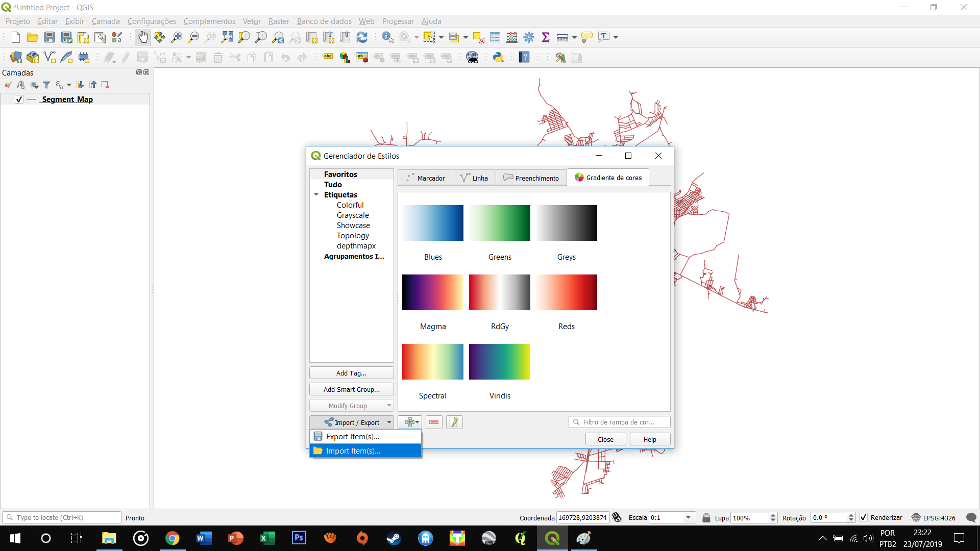Image resolution: width=980 pixels, height=551 pixels.
Task: Select the Viridis color ramp
Action: [499, 362]
